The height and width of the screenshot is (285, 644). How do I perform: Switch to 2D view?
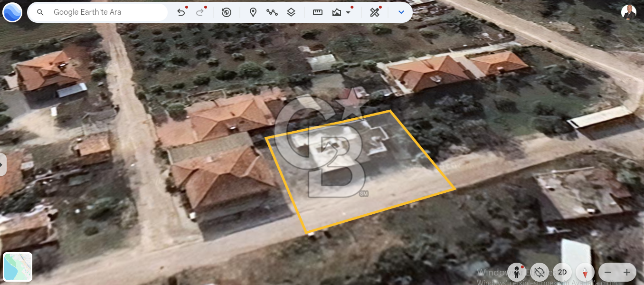click(x=562, y=272)
